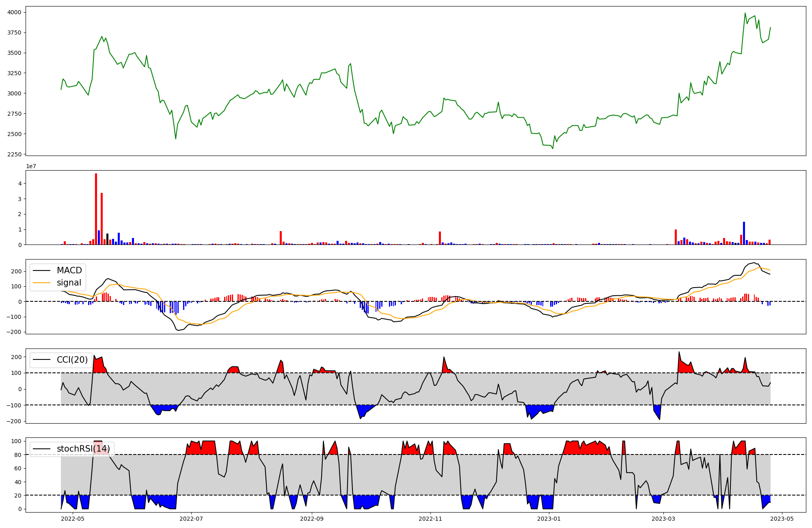The width and height of the screenshot is (812, 528).
Task: Click the 80 label on stochRSI axis
Action: [x=18, y=455]
